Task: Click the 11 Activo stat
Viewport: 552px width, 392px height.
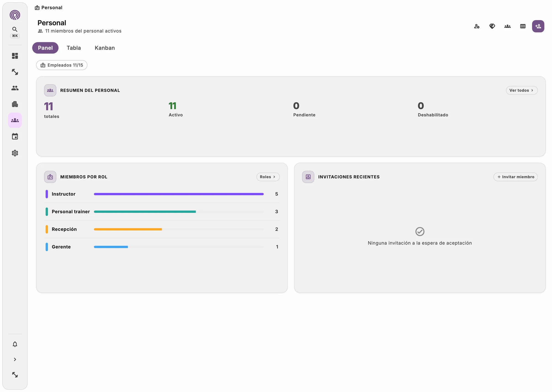Action: pos(176,109)
